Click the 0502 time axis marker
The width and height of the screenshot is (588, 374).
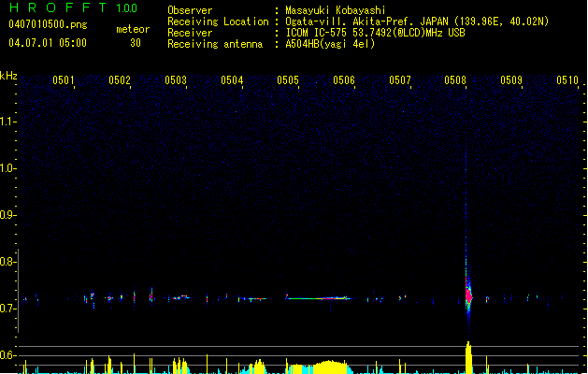click(x=120, y=80)
